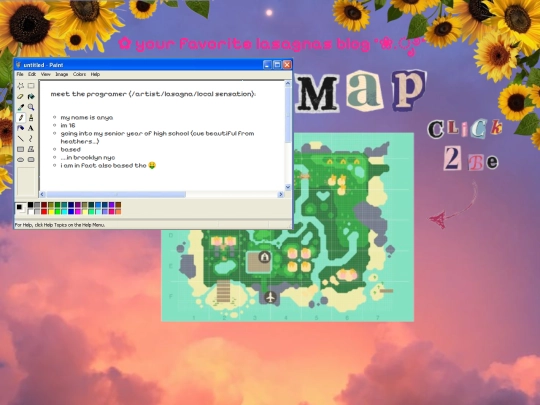Select the cyan palette swatch
The height and width of the screenshot is (405, 540).
pos(64,211)
